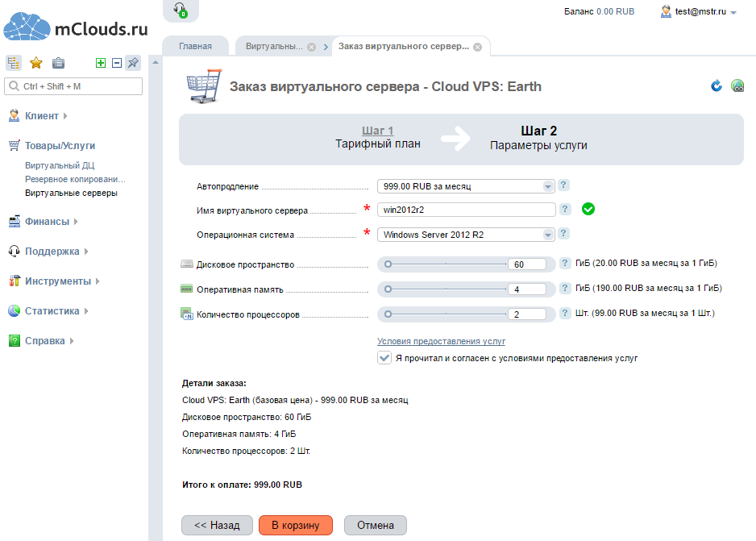Cancel order with Отмена button
This screenshot has width=756, height=541.
pos(376,525)
